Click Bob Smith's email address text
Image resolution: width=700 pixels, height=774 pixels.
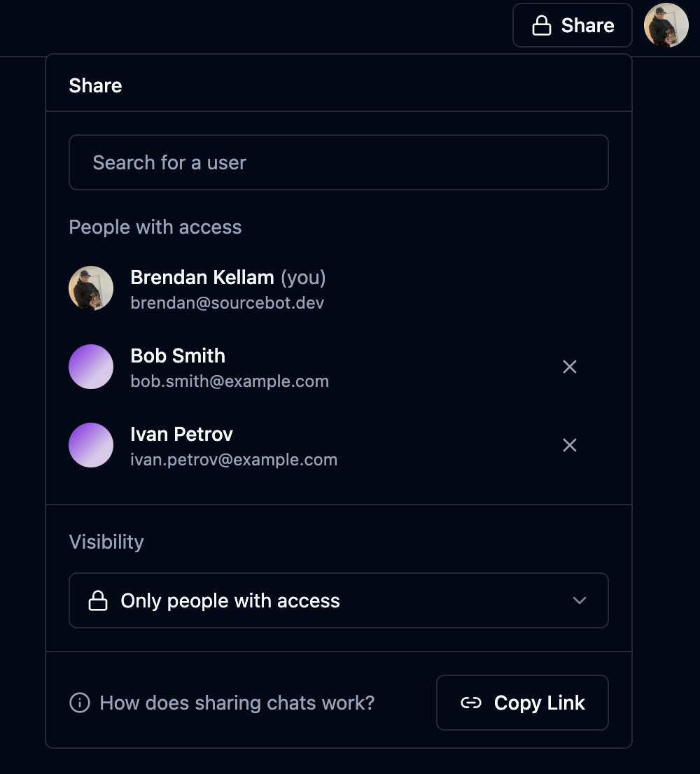pos(229,381)
